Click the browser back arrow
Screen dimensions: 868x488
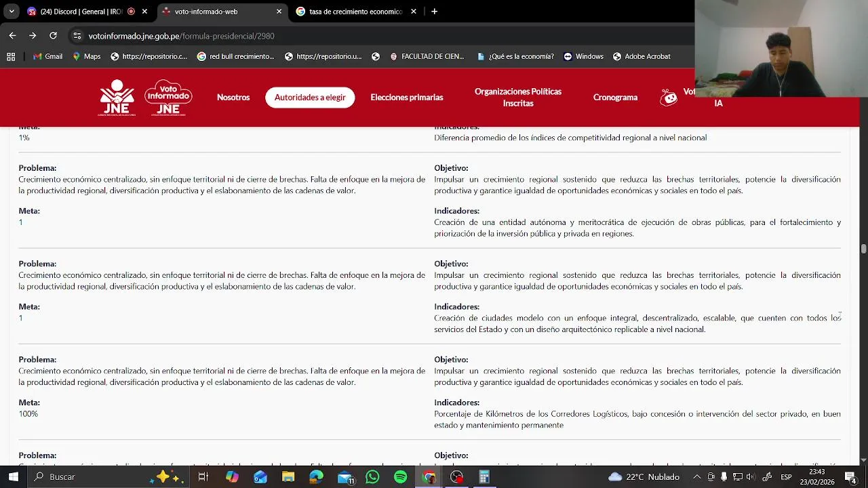[12, 35]
